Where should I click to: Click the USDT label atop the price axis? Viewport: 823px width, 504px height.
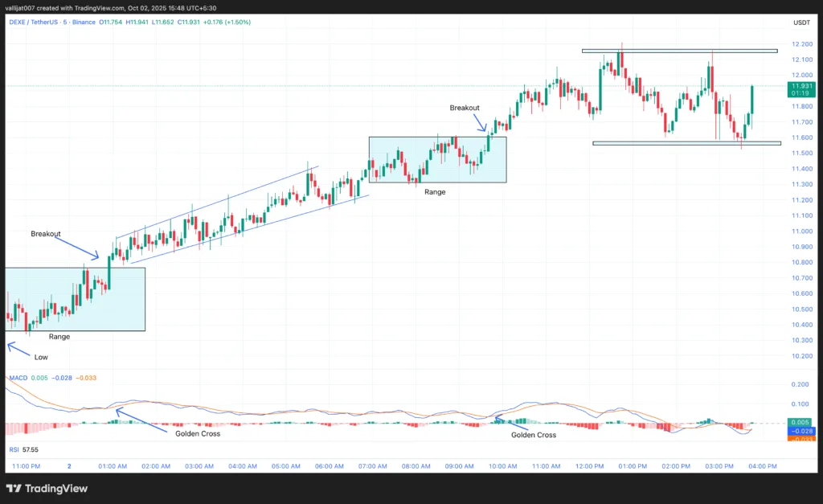point(800,23)
